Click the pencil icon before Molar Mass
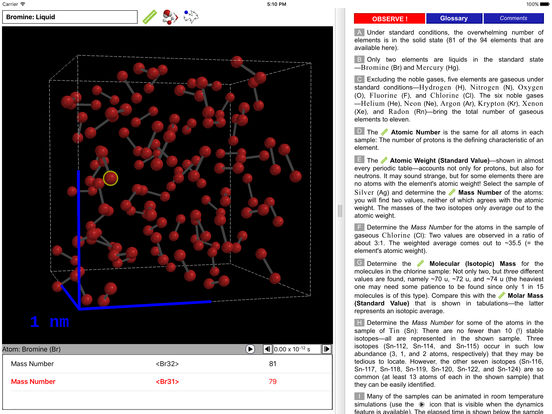Viewport: 552px width, 414px height. [502, 295]
